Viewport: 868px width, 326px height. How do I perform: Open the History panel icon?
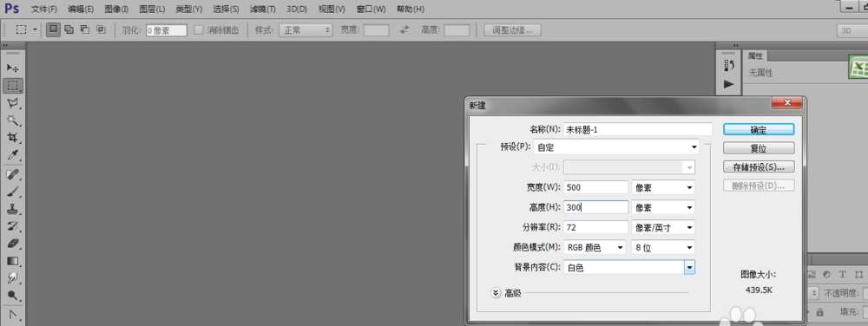(x=729, y=66)
